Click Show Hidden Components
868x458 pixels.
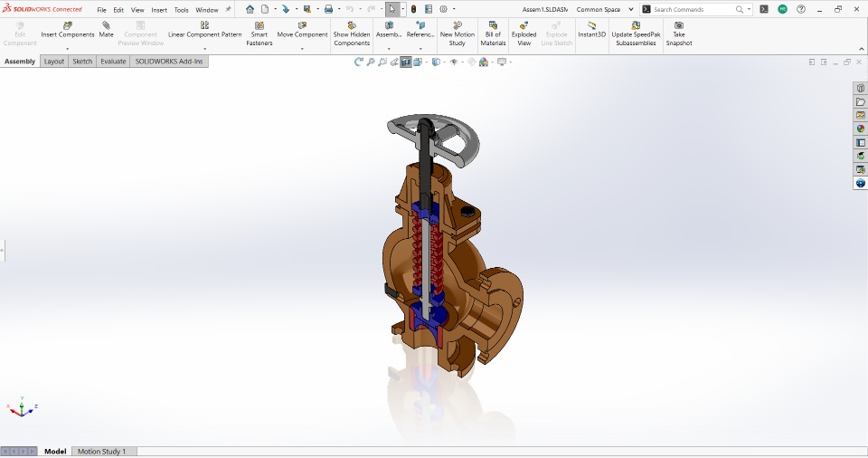[x=352, y=33]
